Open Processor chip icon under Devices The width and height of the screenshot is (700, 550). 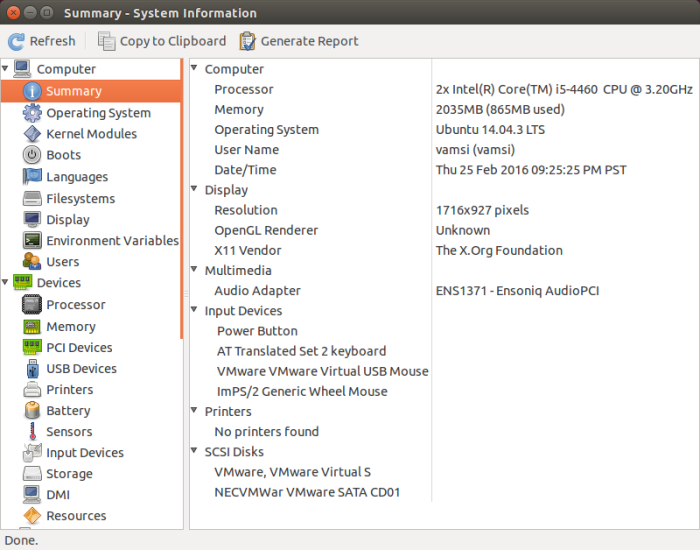point(32,304)
